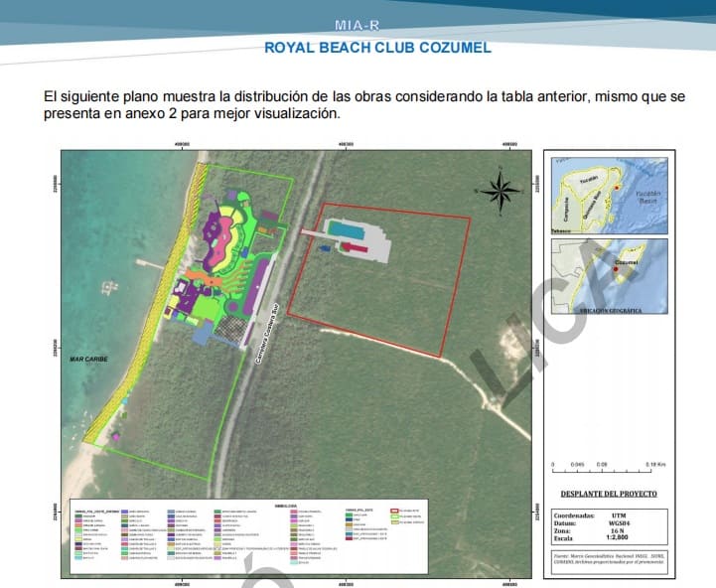Viewport: 716px width, 588px height.
Task: Click the small pink marker on the southern beach
Action: tap(117, 437)
